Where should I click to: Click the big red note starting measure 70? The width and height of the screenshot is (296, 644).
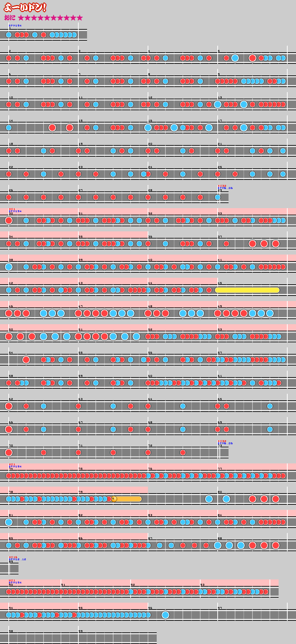click(x=9, y=453)
